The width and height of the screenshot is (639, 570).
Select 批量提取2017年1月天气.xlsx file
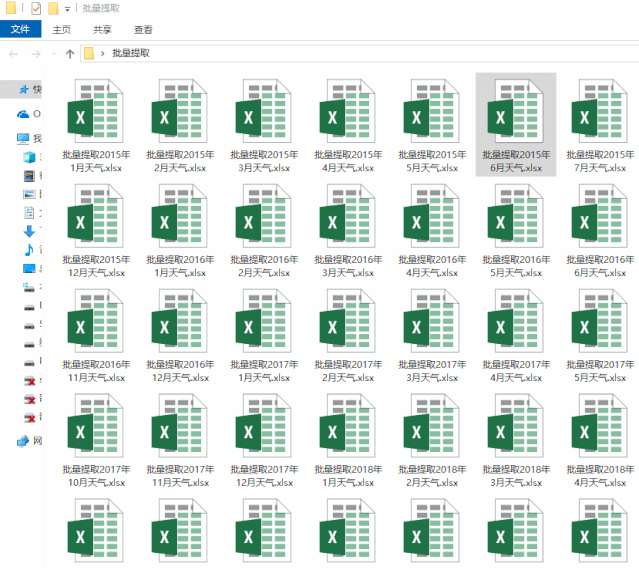click(x=264, y=335)
